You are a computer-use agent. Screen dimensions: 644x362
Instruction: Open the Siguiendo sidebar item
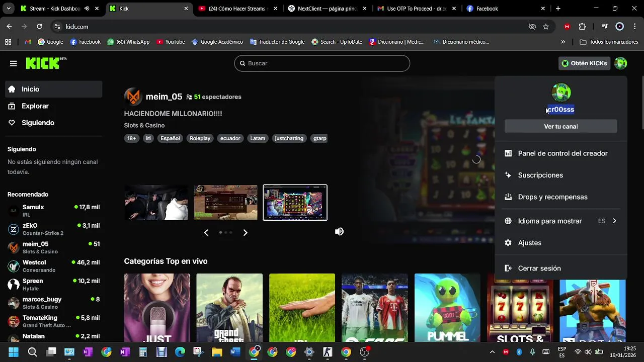(54, 123)
